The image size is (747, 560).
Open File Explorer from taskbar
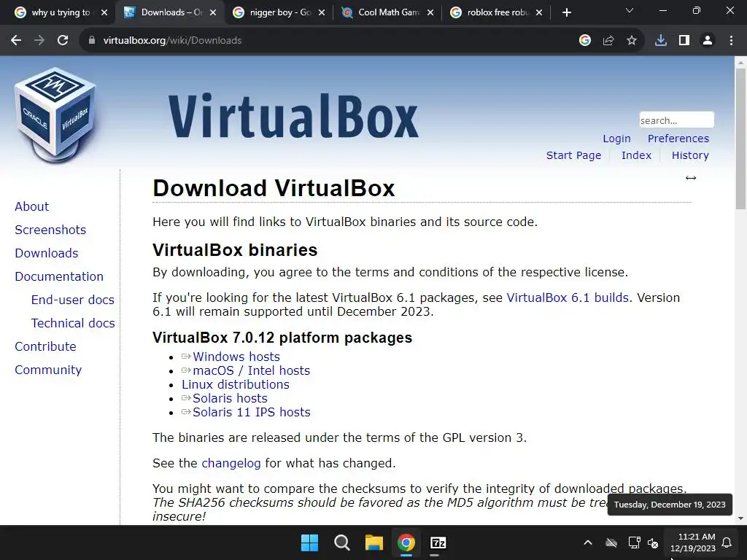click(374, 542)
